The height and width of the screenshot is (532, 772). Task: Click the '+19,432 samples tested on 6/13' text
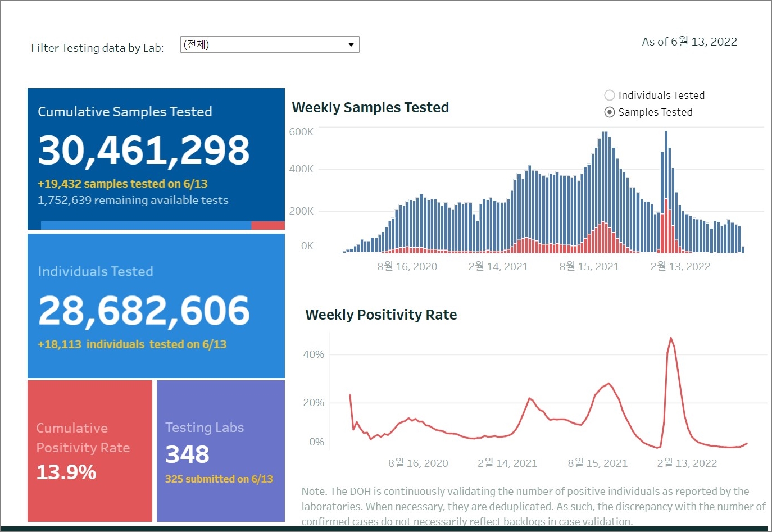tap(122, 184)
